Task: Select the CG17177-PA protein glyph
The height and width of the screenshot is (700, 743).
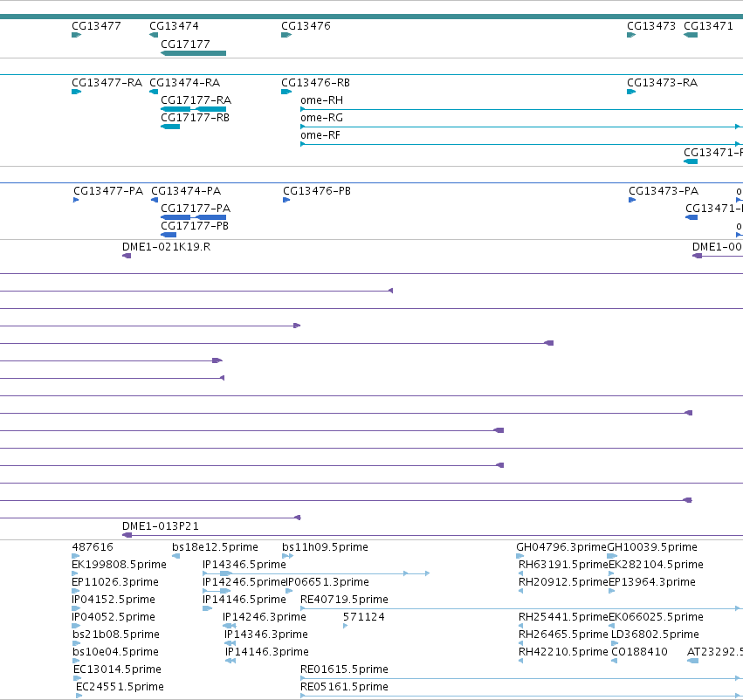Action: pyautogui.click(x=193, y=217)
